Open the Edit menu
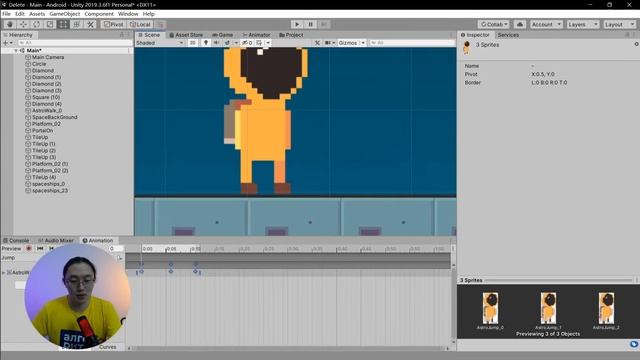The width and height of the screenshot is (640, 360). [x=20, y=14]
